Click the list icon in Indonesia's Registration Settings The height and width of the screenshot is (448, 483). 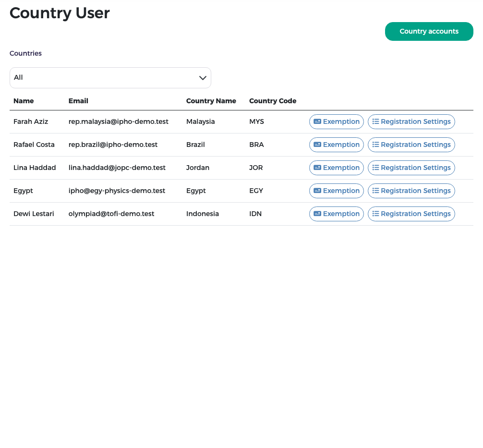coord(375,214)
